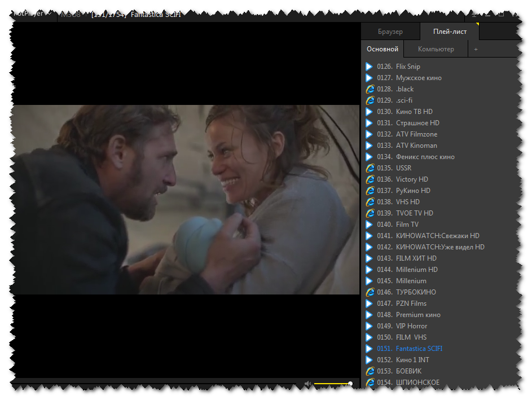Click the play icon beside ATV Filmzone
This screenshot has width=532, height=400.
tap(369, 134)
